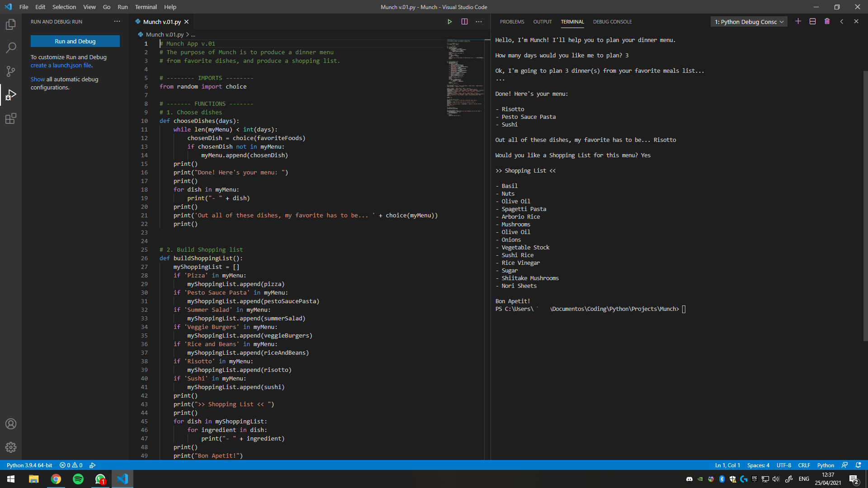Click the Run and Debug button
868x488 pixels.
coord(75,41)
